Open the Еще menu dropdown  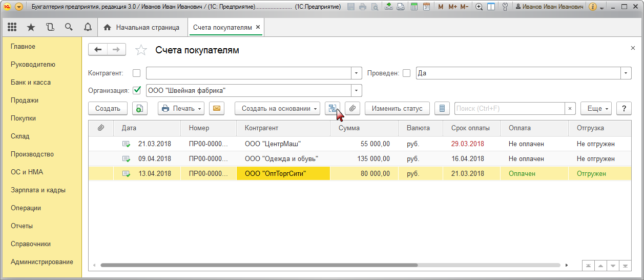pyautogui.click(x=596, y=108)
